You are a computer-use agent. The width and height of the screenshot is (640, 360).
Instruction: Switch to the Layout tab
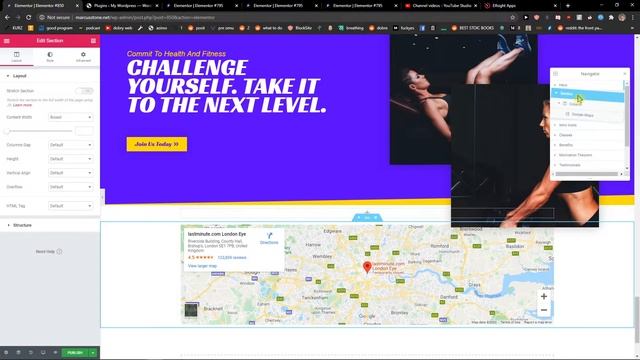[16, 57]
